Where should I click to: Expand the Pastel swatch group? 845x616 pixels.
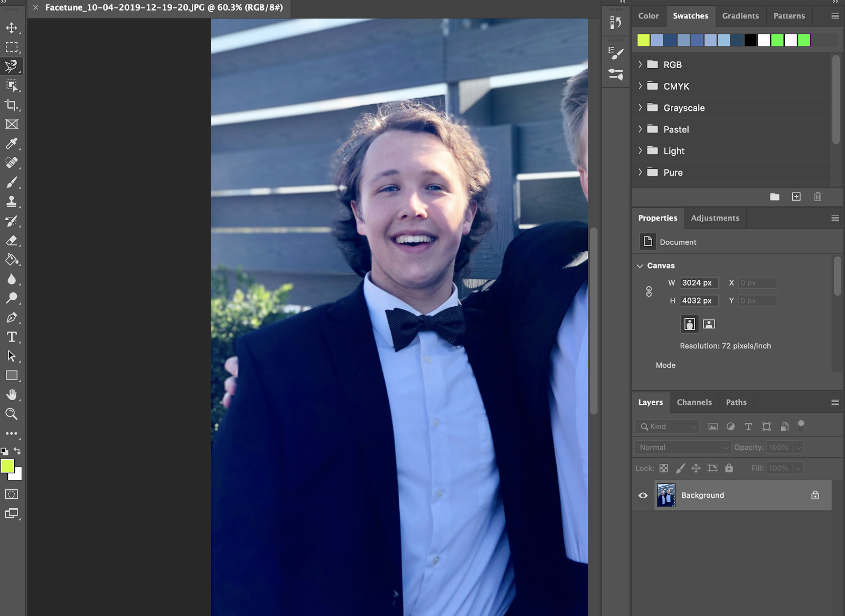[640, 129]
